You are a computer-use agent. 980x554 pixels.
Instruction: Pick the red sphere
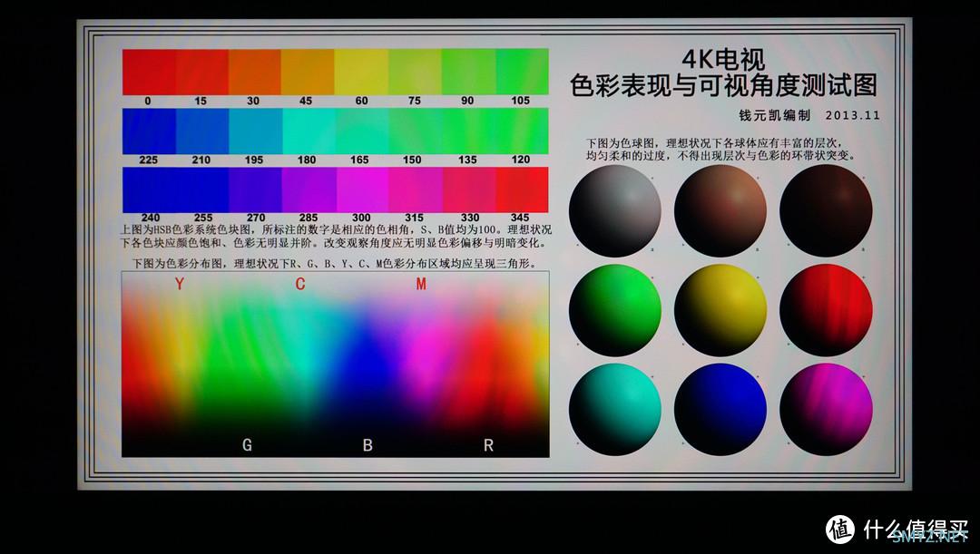pos(826,310)
